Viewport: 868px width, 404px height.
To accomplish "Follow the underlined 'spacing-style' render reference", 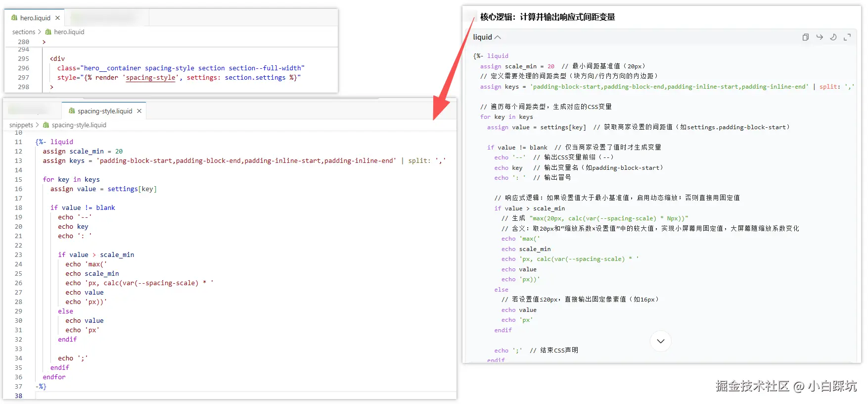I will pos(150,77).
